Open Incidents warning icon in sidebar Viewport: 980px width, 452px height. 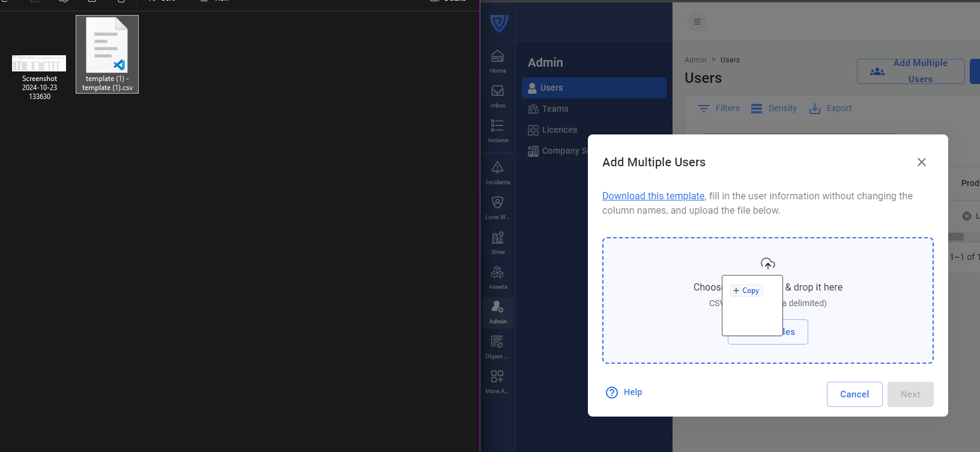(x=497, y=172)
